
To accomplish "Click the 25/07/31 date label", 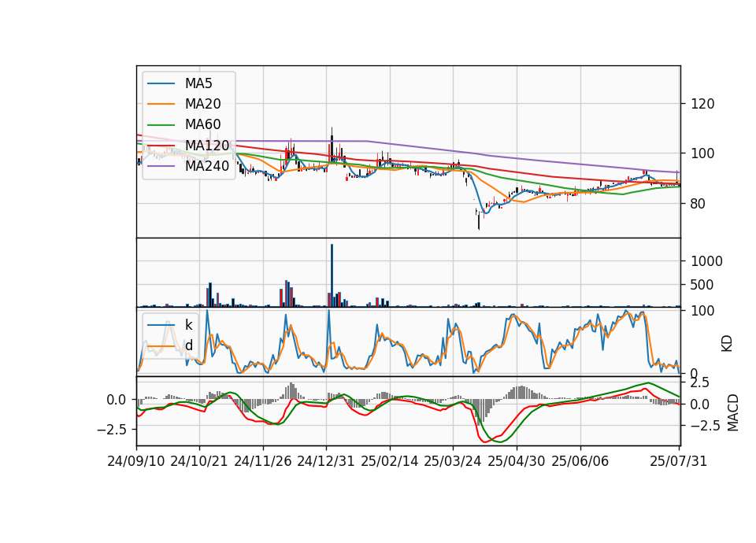I will tap(678, 461).
